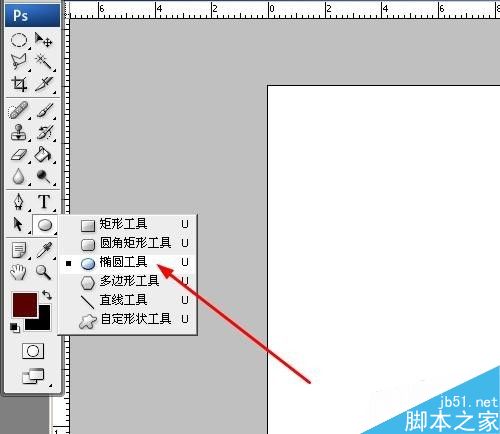
Task: Choose the Healing Brush tool
Action: point(19,110)
